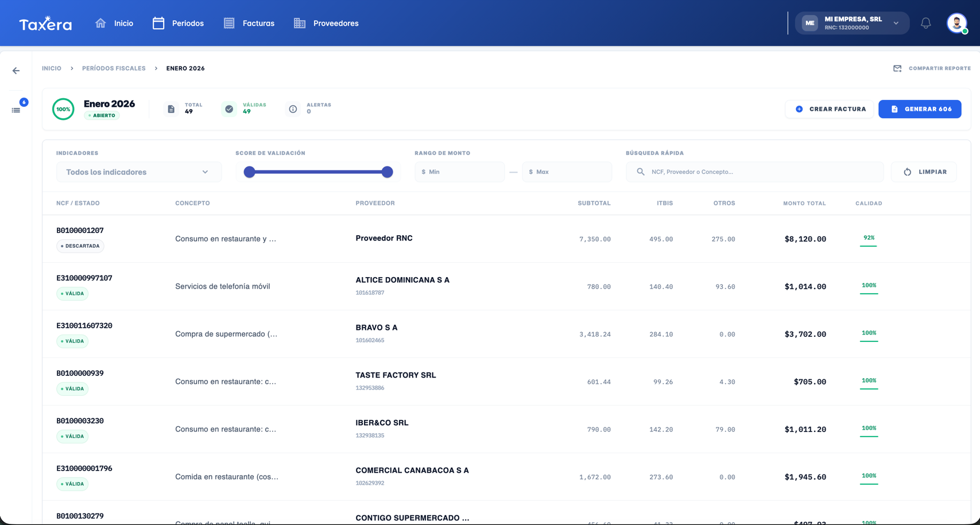Viewport: 980px width, 525px height.
Task: Expand the MI EMPRESA, SRL company selector
Action: [852, 23]
